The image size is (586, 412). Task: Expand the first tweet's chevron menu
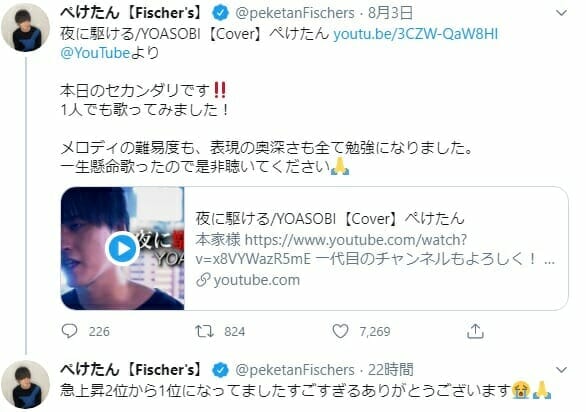click(x=561, y=13)
